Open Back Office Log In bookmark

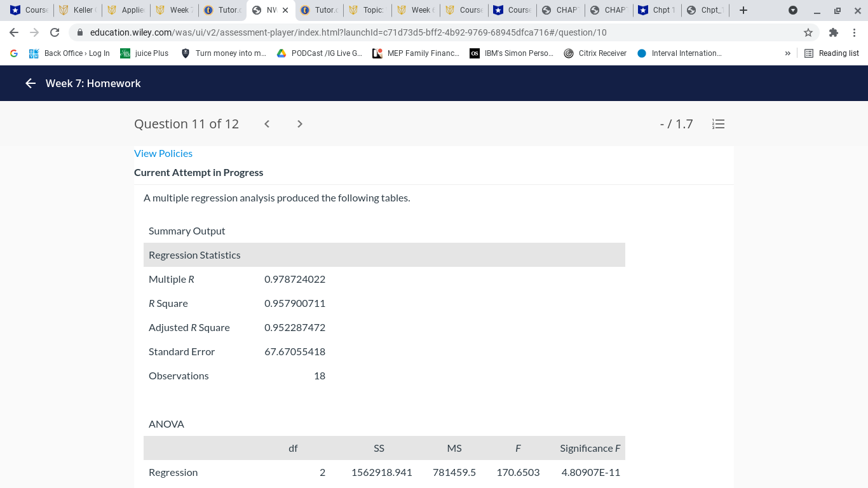[x=69, y=53]
